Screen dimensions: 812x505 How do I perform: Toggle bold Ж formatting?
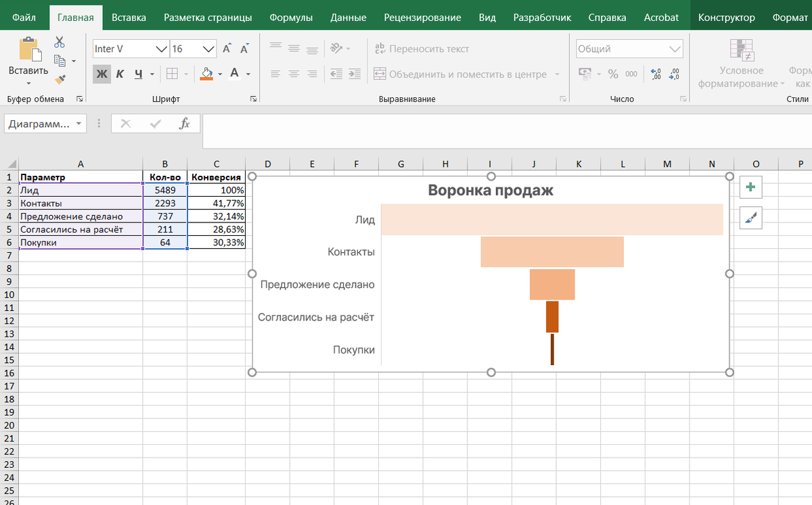coord(101,74)
